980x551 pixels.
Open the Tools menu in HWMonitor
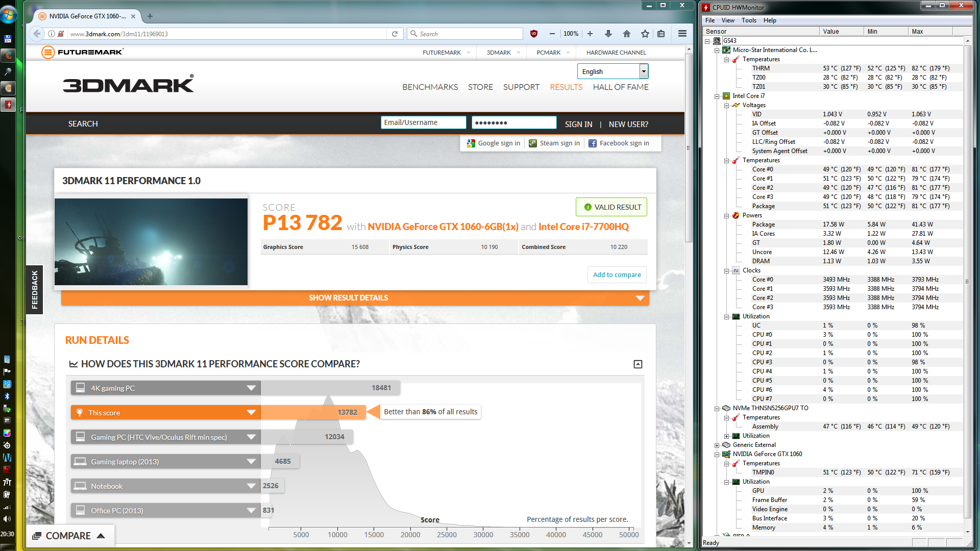click(749, 20)
